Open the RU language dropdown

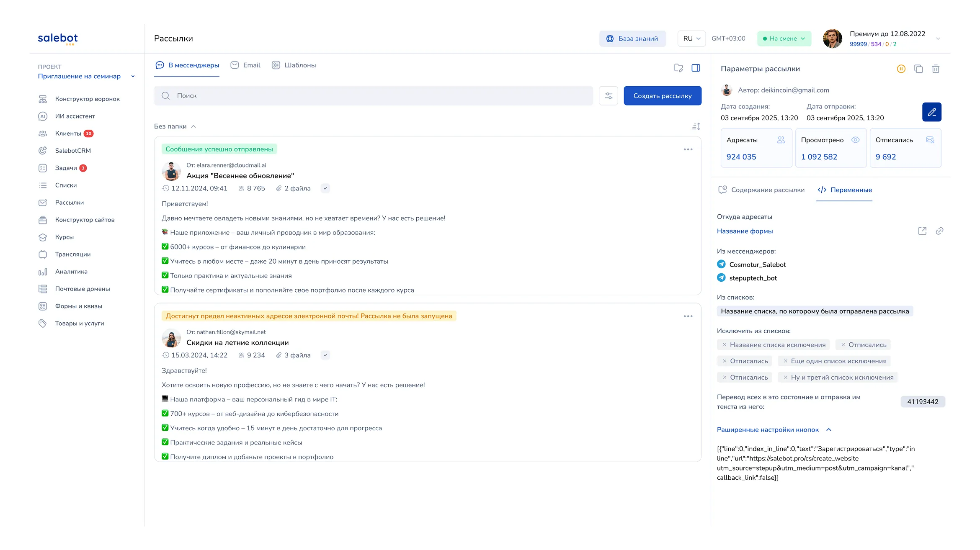[691, 39]
